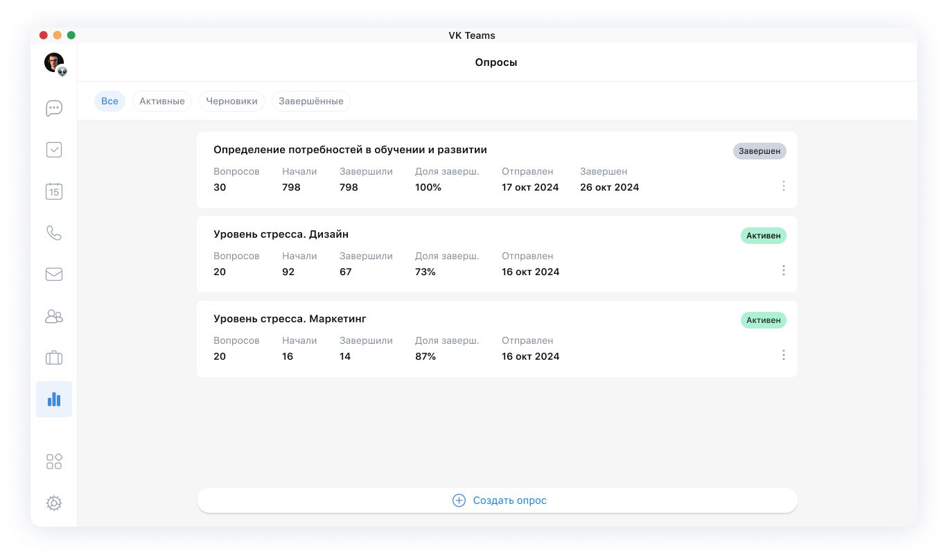948x560 pixels.
Task: Open the three-dot menu for the Дизайн poll
Action: coord(783,270)
